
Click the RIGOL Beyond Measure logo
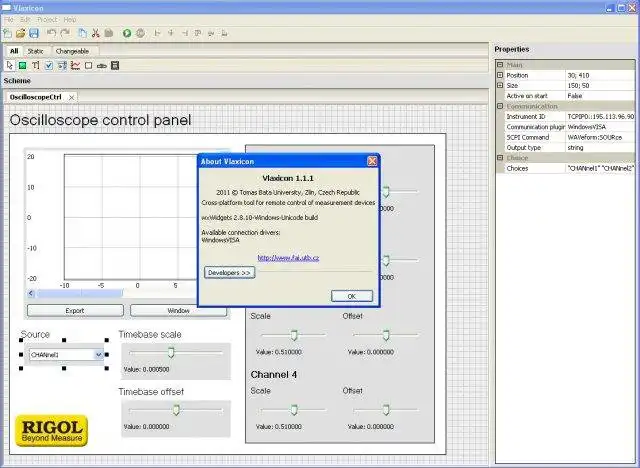(x=51, y=431)
